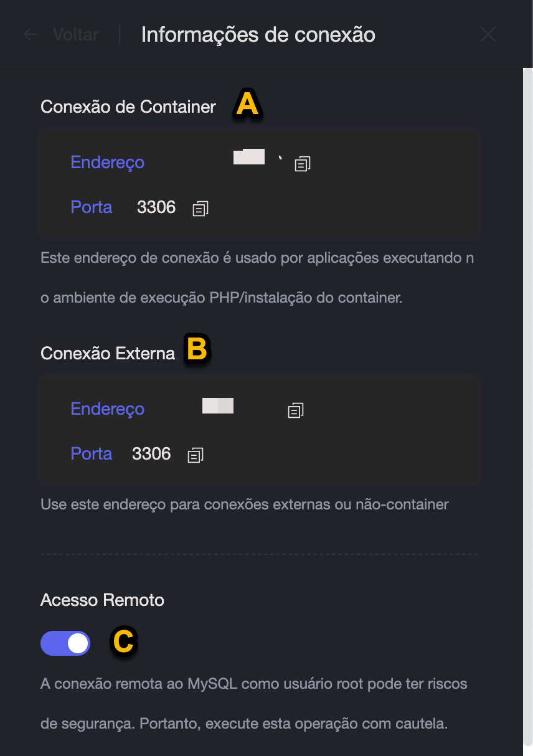
Task: Select the container port value 3306
Action: 156,207
